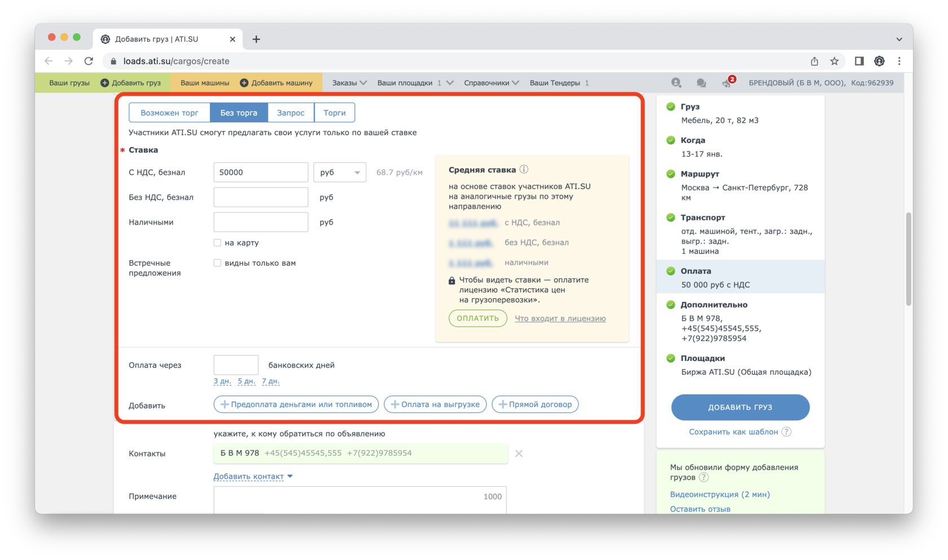This screenshot has width=948, height=560.
Task: Expand the tab search chevron
Action: tap(899, 39)
